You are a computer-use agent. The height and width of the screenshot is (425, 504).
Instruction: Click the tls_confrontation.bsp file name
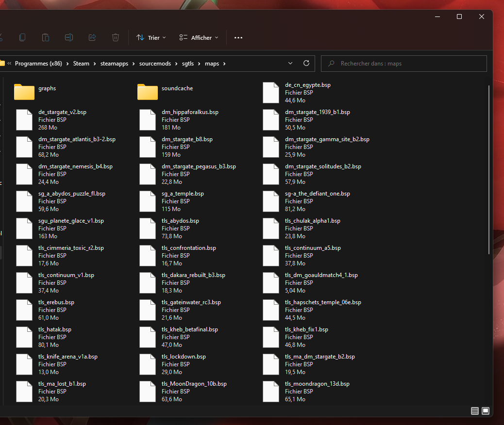point(189,248)
